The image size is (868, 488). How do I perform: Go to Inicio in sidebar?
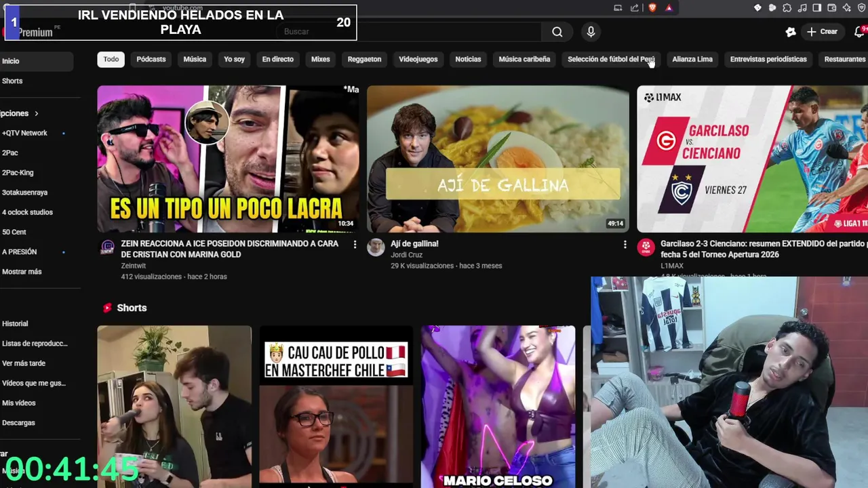pos(37,61)
